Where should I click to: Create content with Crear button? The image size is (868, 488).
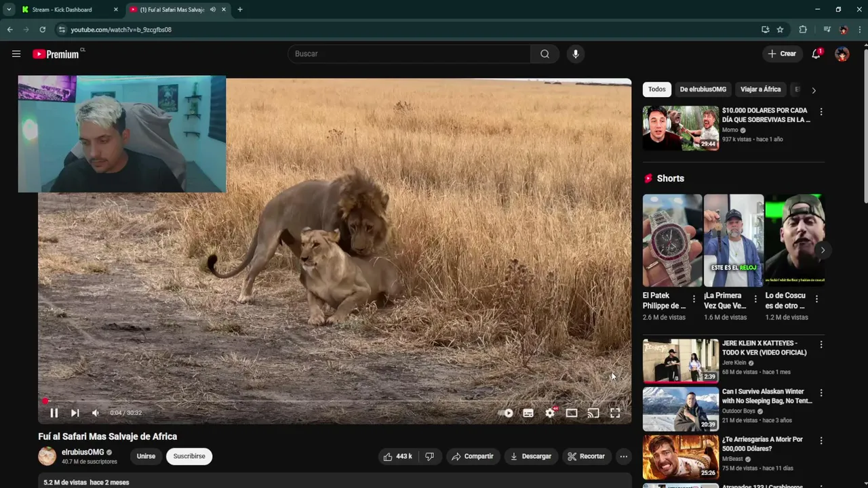tap(782, 54)
